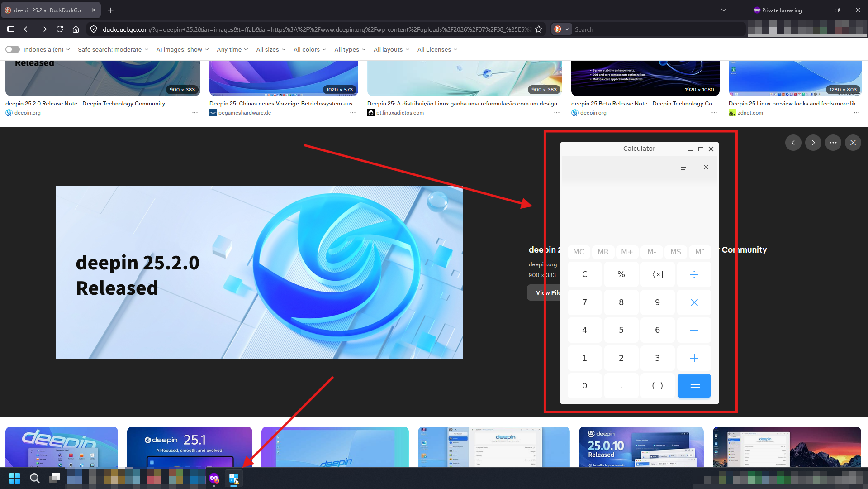Click the private browser taskbar icon
Viewport: 868px width, 489px height.
click(x=214, y=478)
